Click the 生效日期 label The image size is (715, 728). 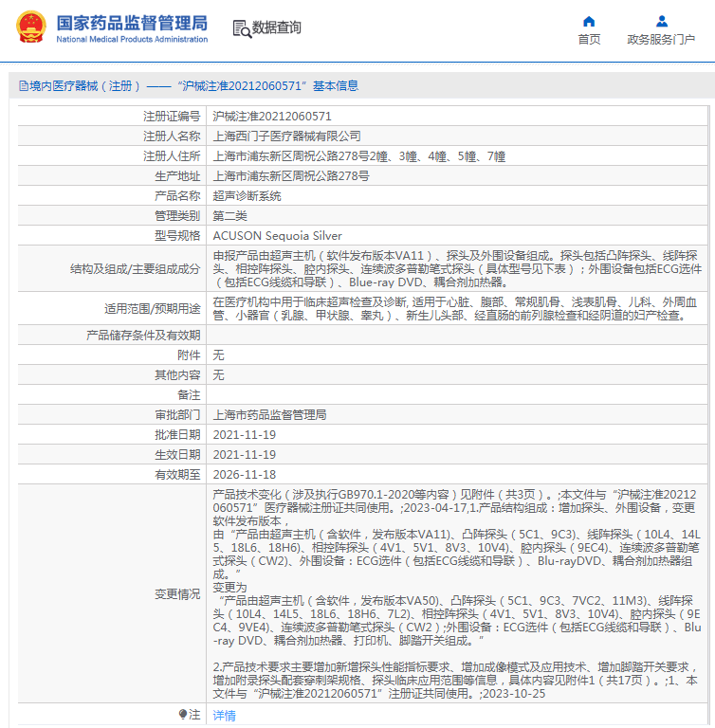[x=177, y=455]
